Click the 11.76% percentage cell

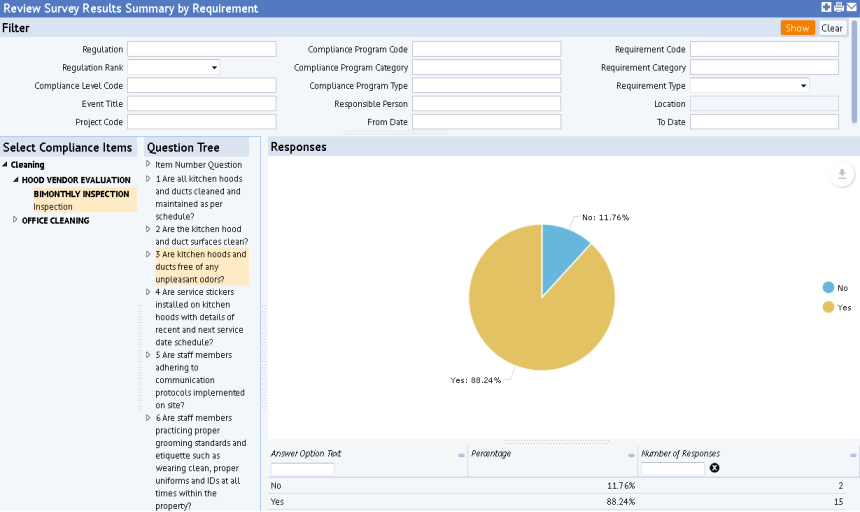[621, 486]
